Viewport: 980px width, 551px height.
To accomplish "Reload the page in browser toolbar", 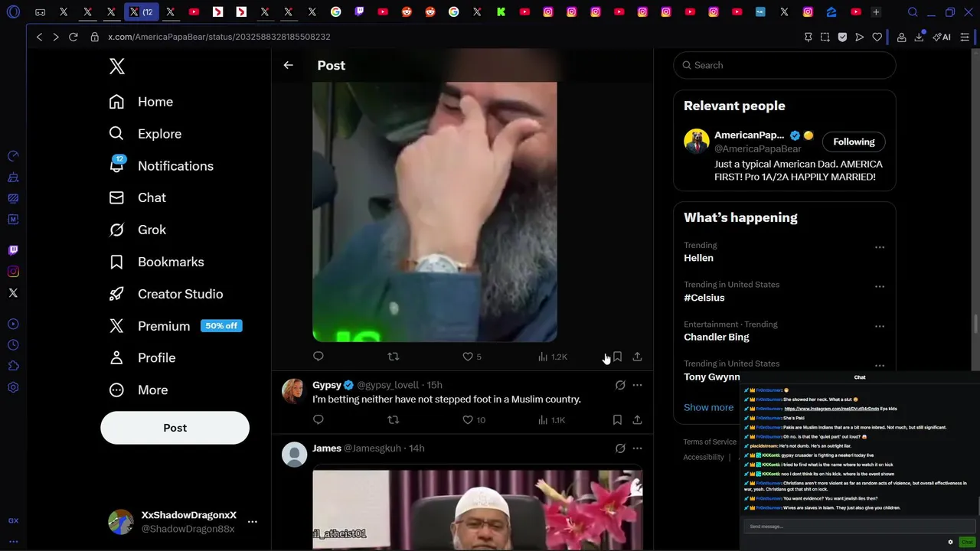I will [73, 37].
